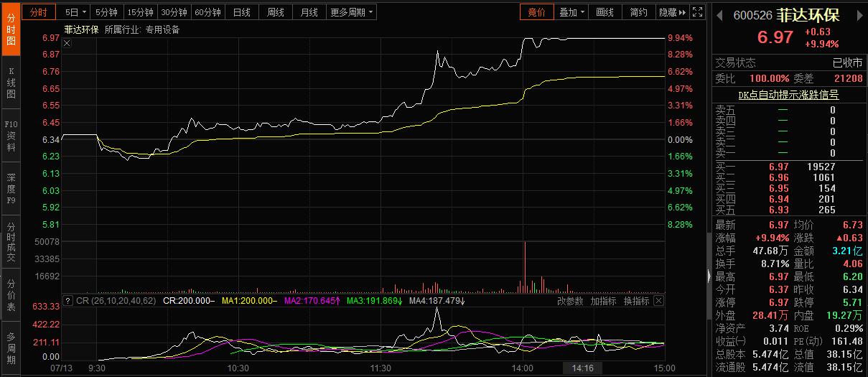This screenshot has width=868, height=377.
Task: Click the stock code 600526
Action: (x=752, y=16)
